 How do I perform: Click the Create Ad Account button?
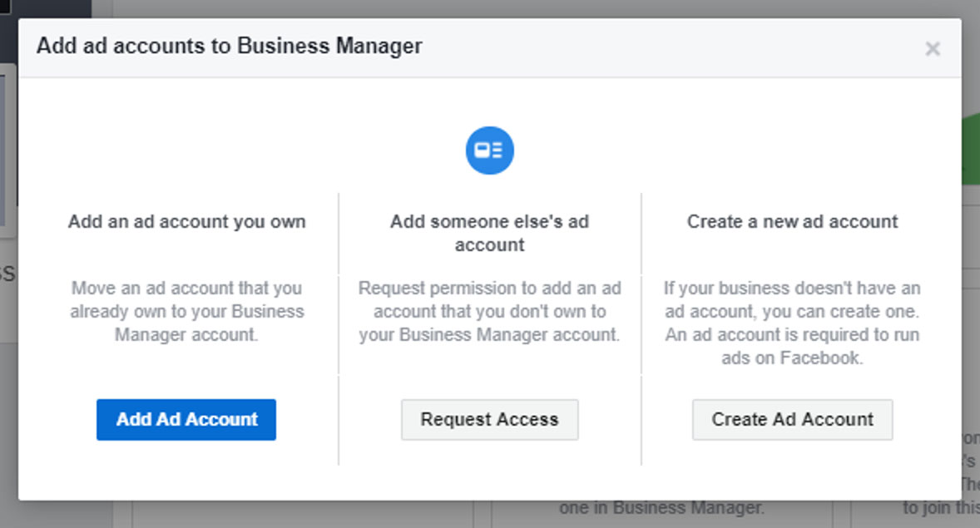[x=792, y=420]
